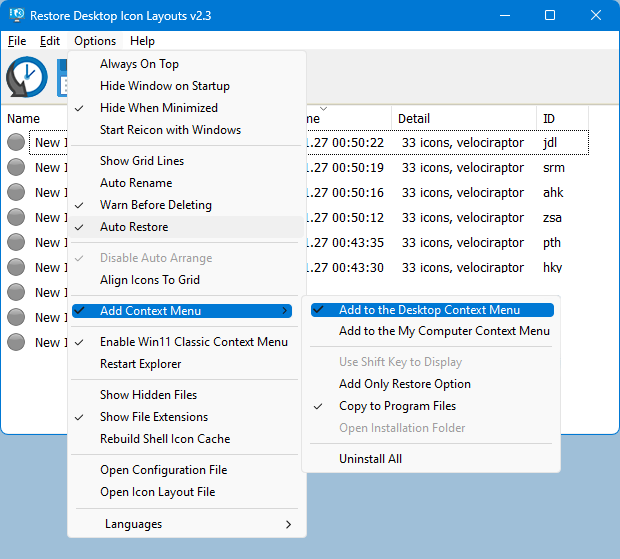Viewport: 620px width, 559px height.
Task: Select Open Icon Layout File
Action: 186,492
